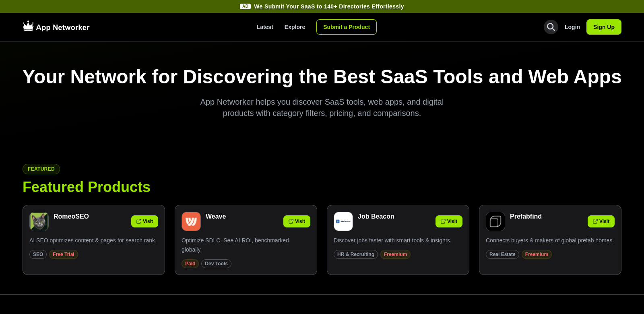
Task: Click the Submit a Product button
Action: pyautogui.click(x=347, y=27)
